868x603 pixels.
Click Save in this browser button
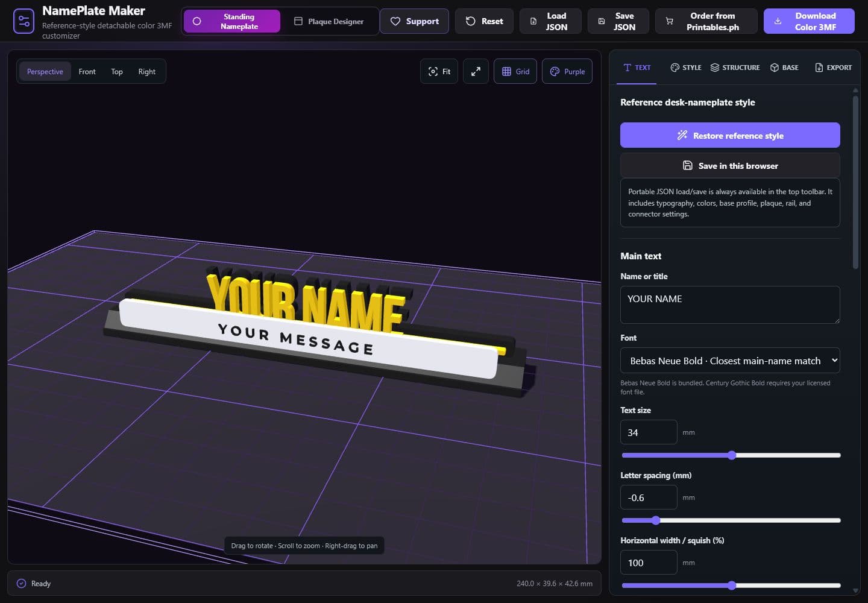730,165
